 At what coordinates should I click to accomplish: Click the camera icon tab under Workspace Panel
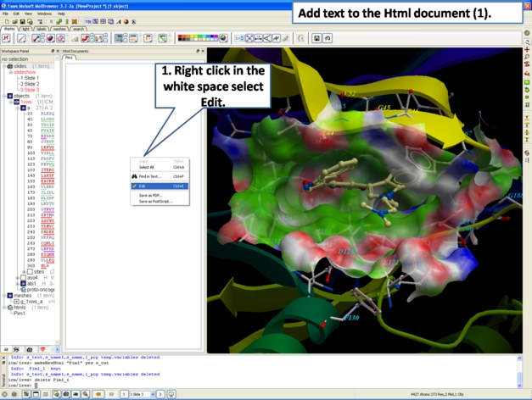(x=31, y=349)
